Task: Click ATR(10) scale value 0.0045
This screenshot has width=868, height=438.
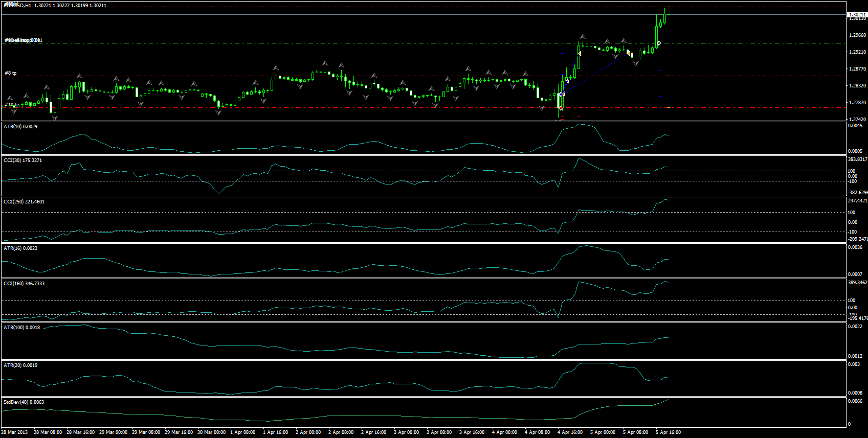Action: 855,126
